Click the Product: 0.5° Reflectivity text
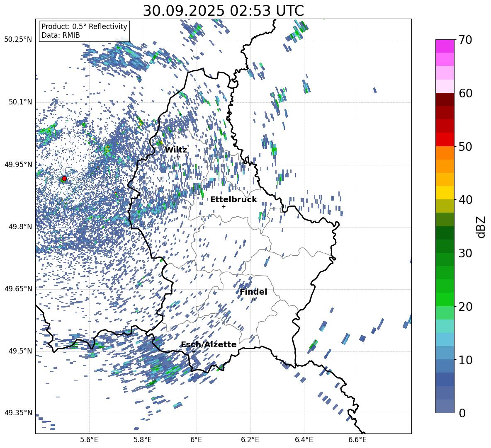The width and height of the screenshot is (491, 448). [84, 27]
